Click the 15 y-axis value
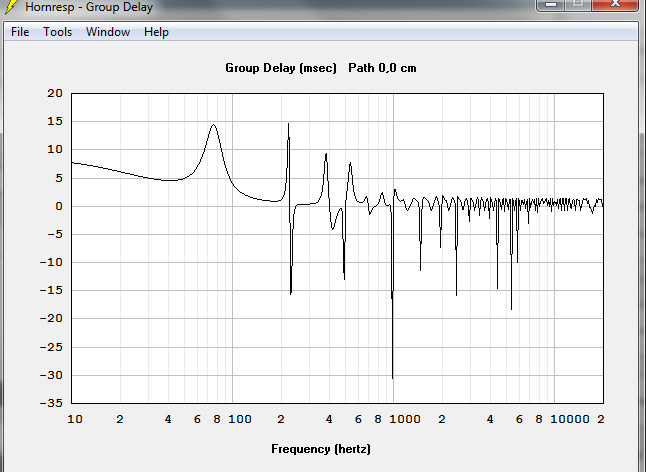Viewport: 646px width, 472px height. click(55, 121)
